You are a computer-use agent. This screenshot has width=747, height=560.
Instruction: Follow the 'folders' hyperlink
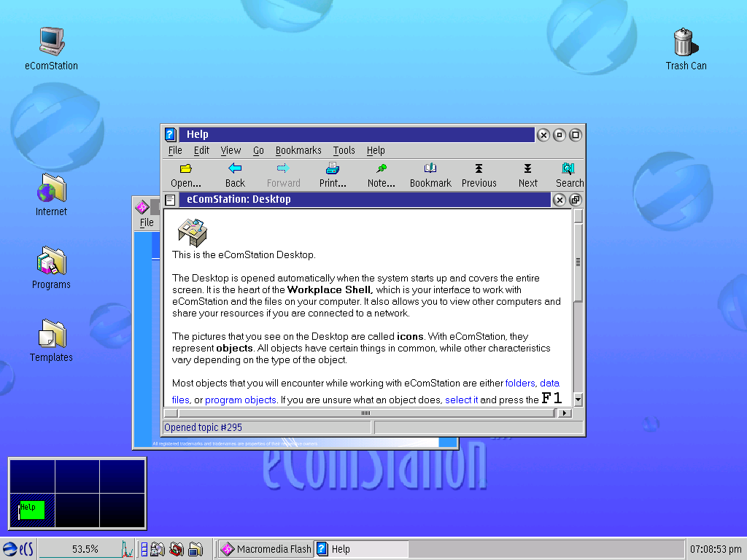pos(519,384)
